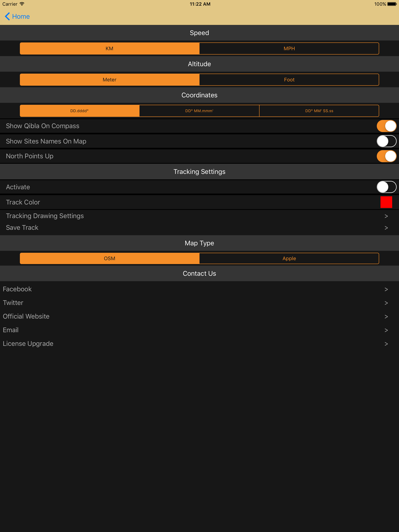Choose Meter for altitude
The width and height of the screenshot is (399, 532).
109,80
